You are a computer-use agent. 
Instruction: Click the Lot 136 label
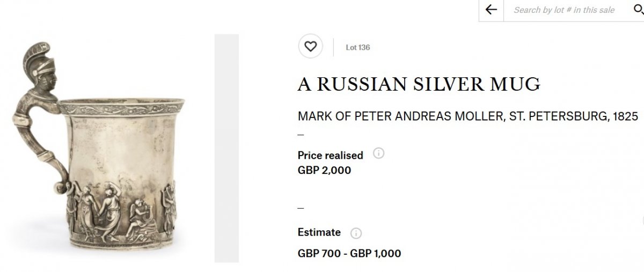(358, 47)
